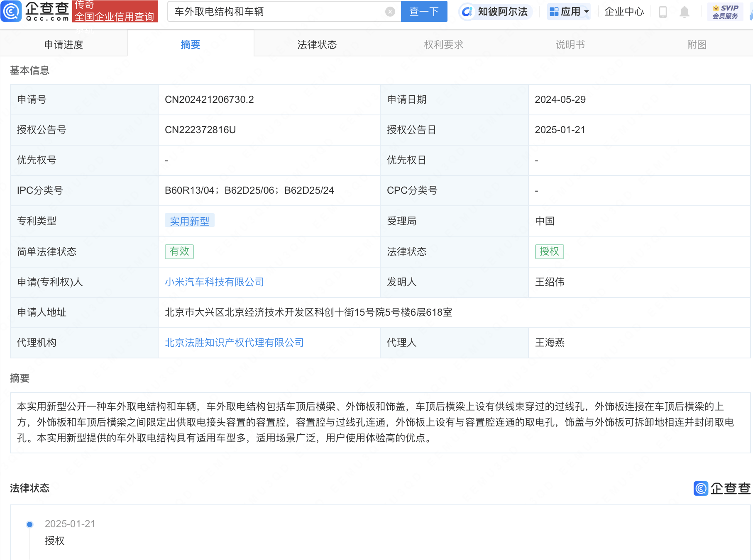The height and width of the screenshot is (560, 753).
Task: Open SVIP member service badge
Action: [x=725, y=12]
